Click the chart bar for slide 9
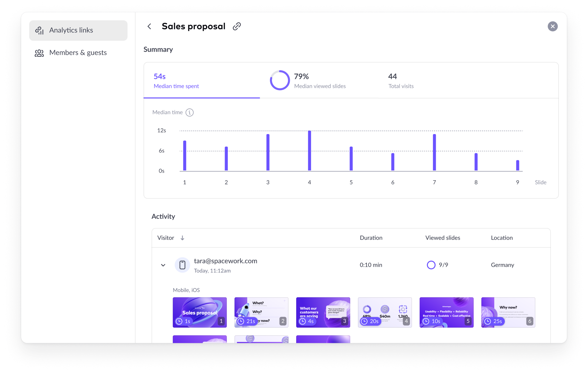 tap(517, 165)
